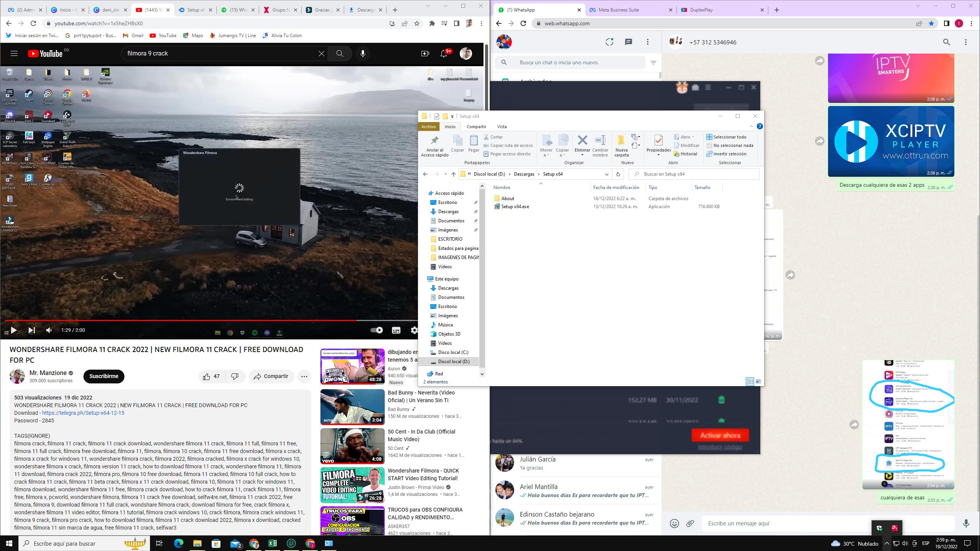
Task: Click the YouTube voice search microphone
Action: point(363,54)
